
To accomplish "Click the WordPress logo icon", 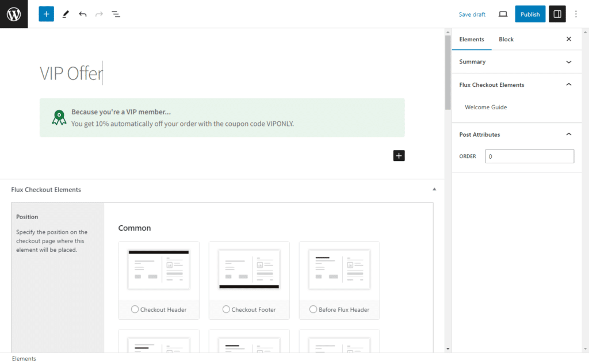I will coord(14,14).
